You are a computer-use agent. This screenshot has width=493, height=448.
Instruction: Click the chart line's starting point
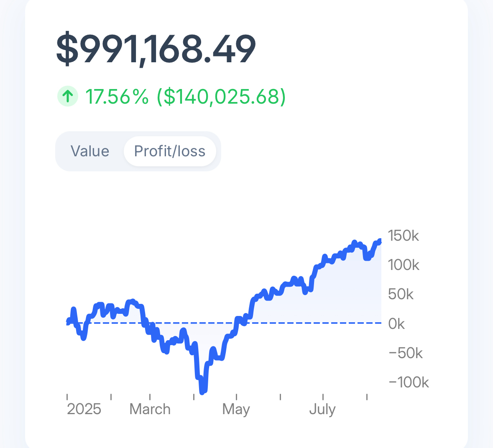click(68, 323)
